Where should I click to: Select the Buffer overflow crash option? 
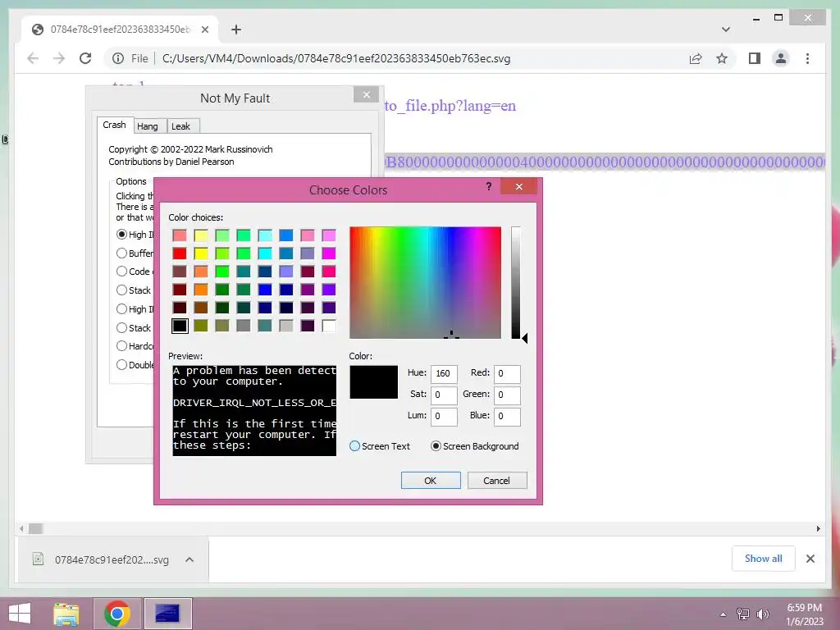(121, 253)
